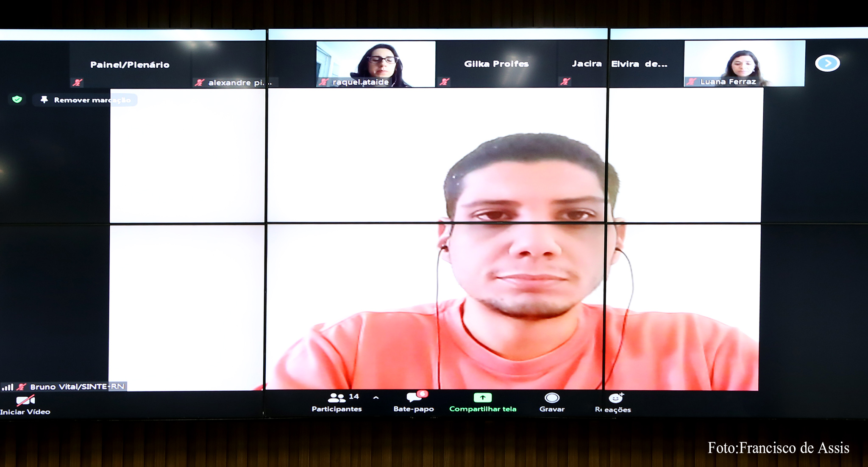Click the Compartilhar tela share icon

tap(482, 398)
